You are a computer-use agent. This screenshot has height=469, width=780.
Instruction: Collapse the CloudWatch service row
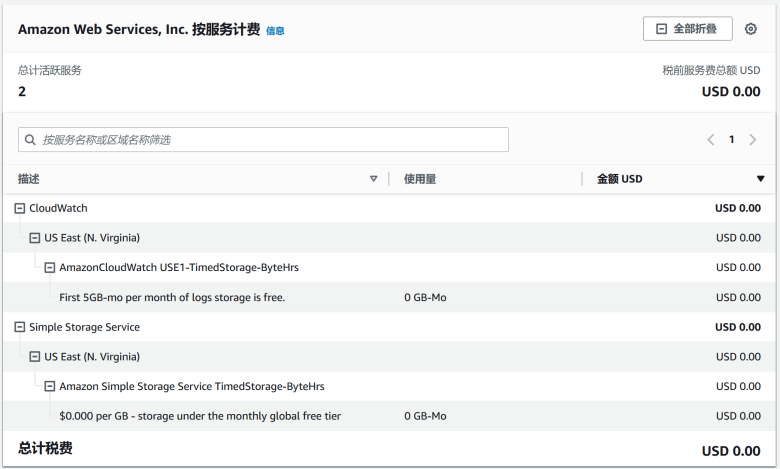[20, 208]
